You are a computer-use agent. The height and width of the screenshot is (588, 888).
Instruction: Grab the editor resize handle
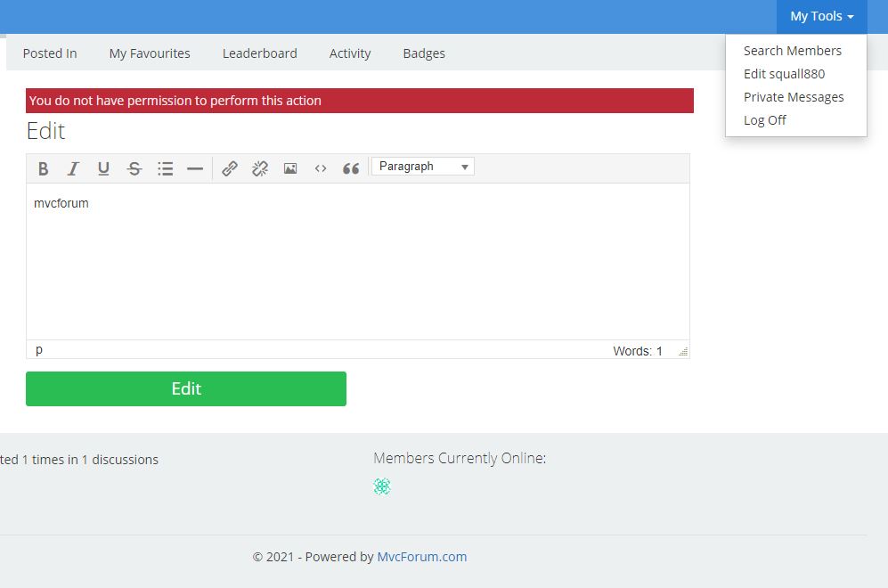[683, 352]
